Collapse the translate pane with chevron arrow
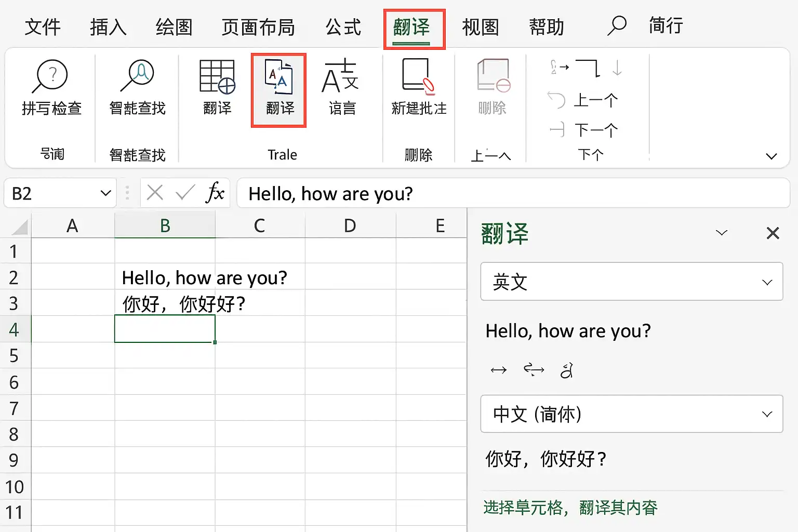This screenshot has width=798, height=532. coord(722,233)
